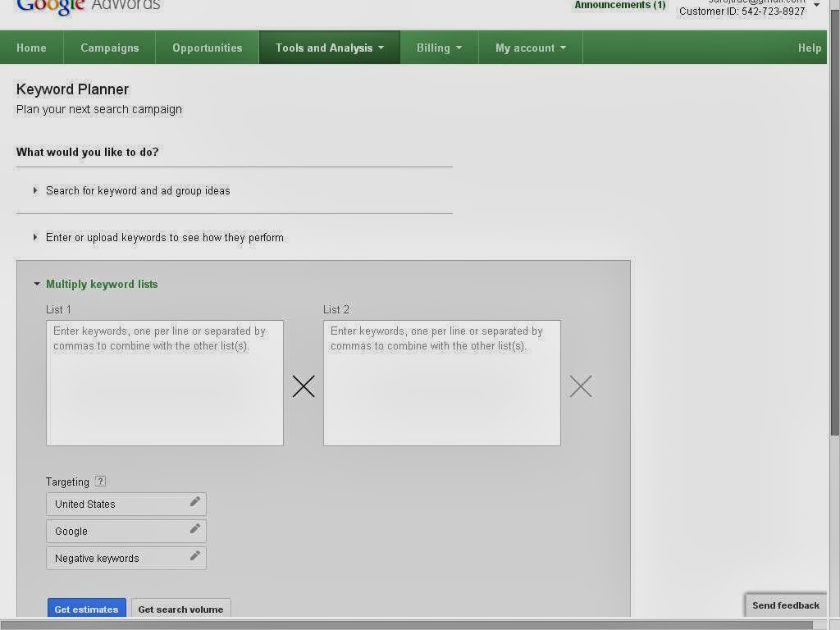The height and width of the screenshot is (630, 840).
Task: Open the Tools and Analysis dropdown menu
Action: point(330,48)
